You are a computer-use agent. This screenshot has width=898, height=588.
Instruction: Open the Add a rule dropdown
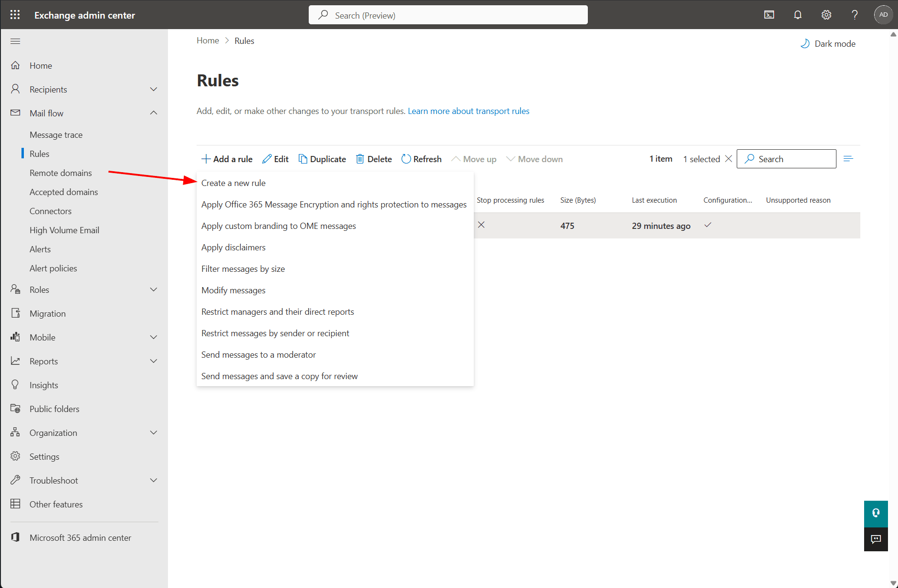[227, 159]
